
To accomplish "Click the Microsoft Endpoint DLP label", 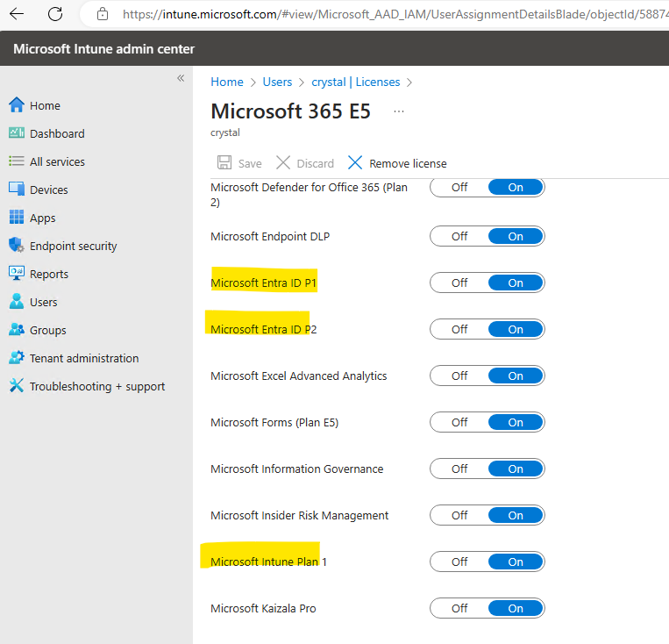I will point(270,237).
